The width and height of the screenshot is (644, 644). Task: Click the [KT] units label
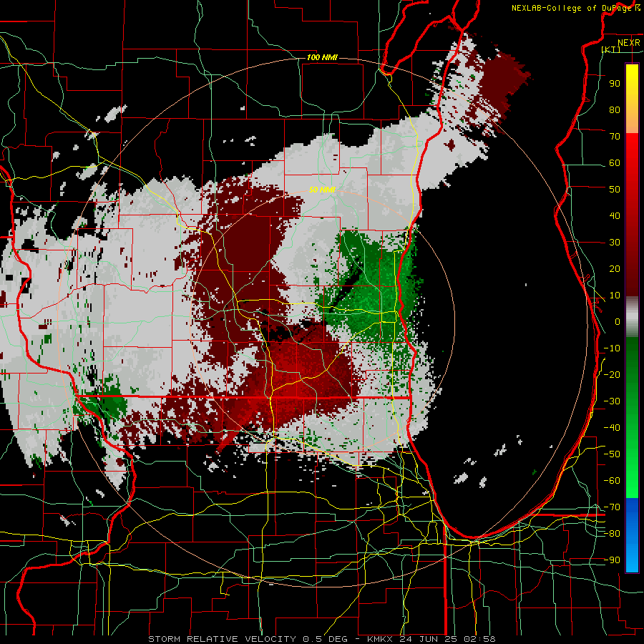[x=611, y=49]
